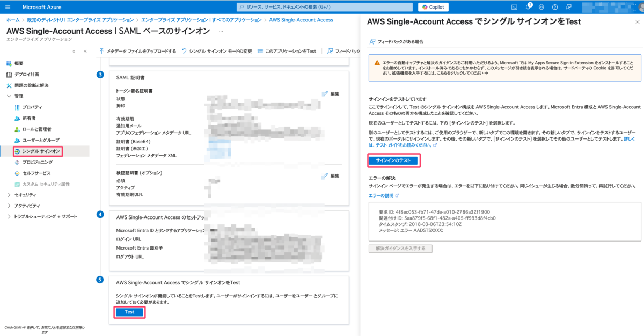Click the サインインのテスト button

[393, 160]
